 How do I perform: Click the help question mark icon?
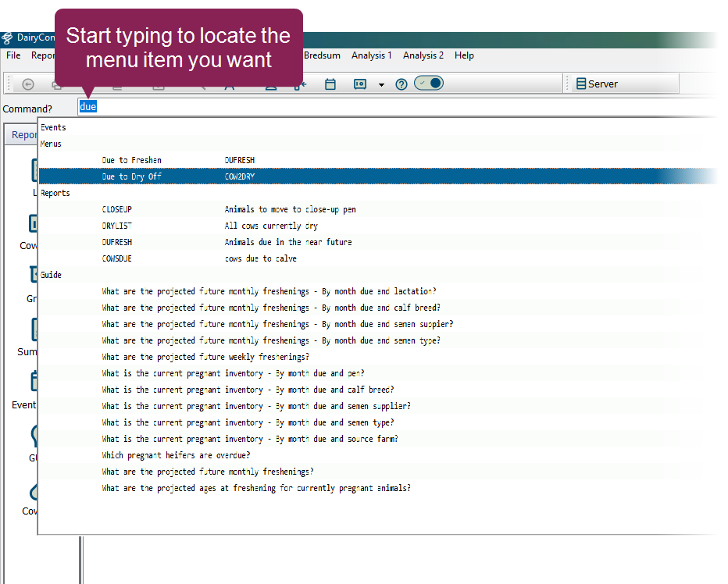pos(401,84)
